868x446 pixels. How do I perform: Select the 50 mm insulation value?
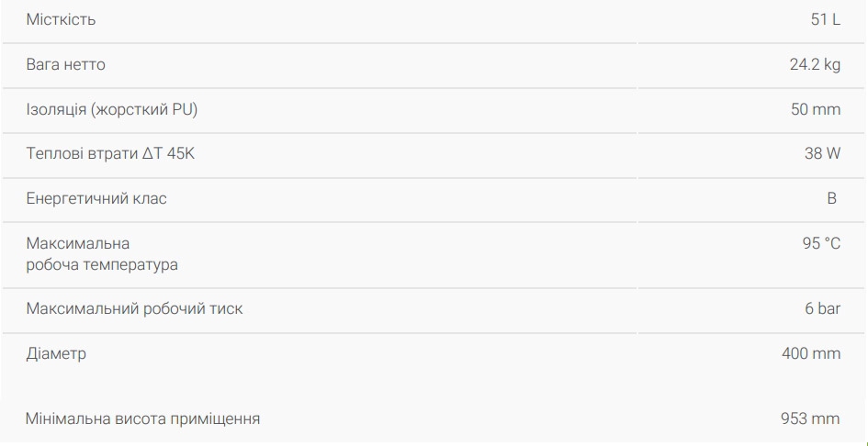click(815, 110)
